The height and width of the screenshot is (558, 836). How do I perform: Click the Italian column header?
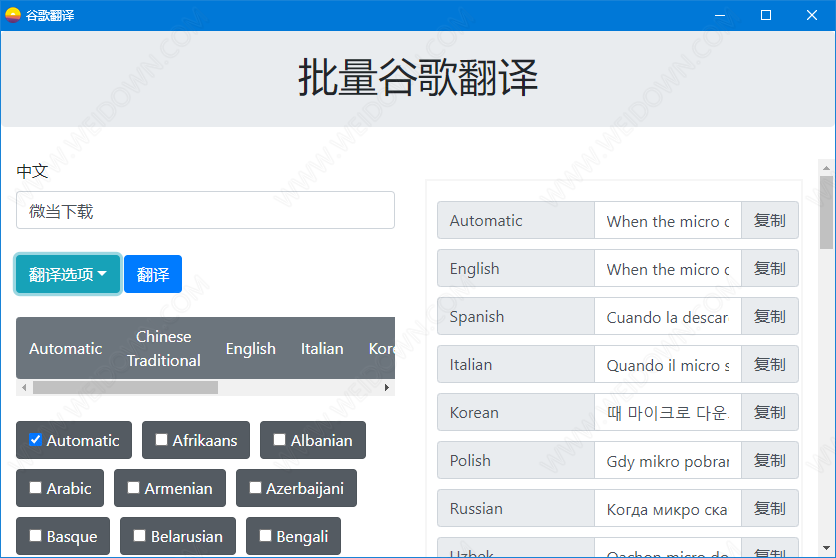(x=322, y=349)
